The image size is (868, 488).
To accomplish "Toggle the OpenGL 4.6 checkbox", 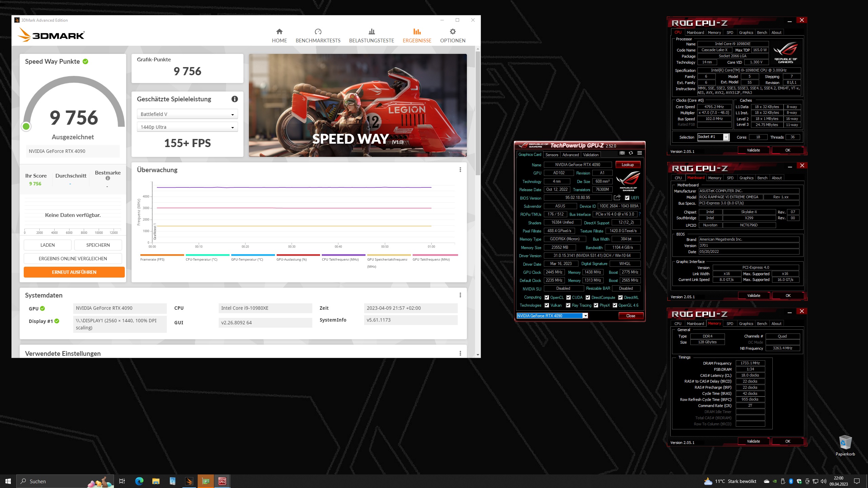I will [615, 305].
